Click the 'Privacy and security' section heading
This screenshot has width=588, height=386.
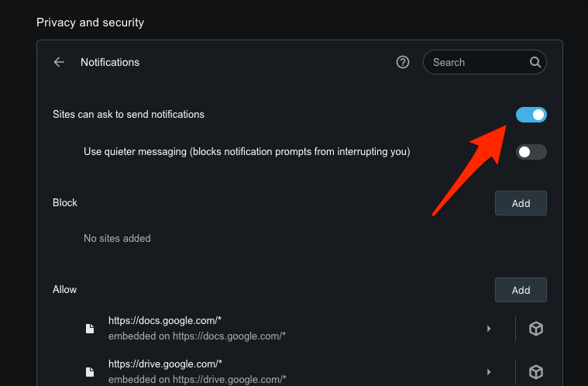tap(90, 22)
